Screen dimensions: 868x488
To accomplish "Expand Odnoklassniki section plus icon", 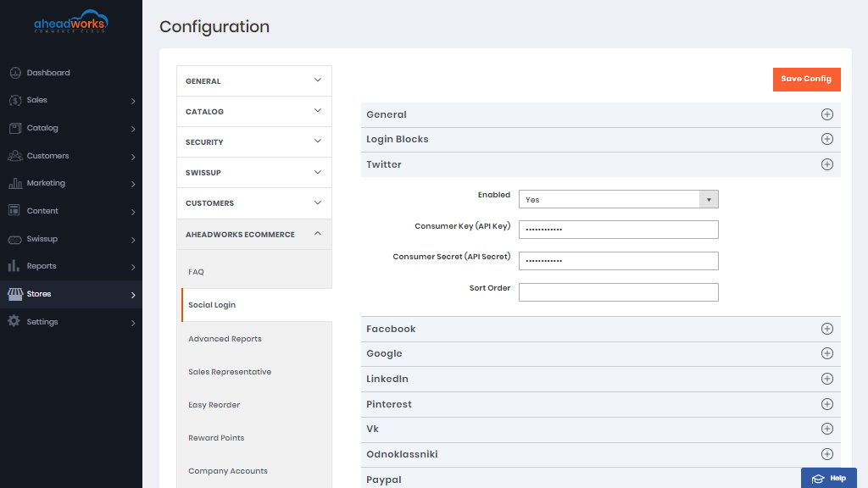I will (x=827, y=454).
